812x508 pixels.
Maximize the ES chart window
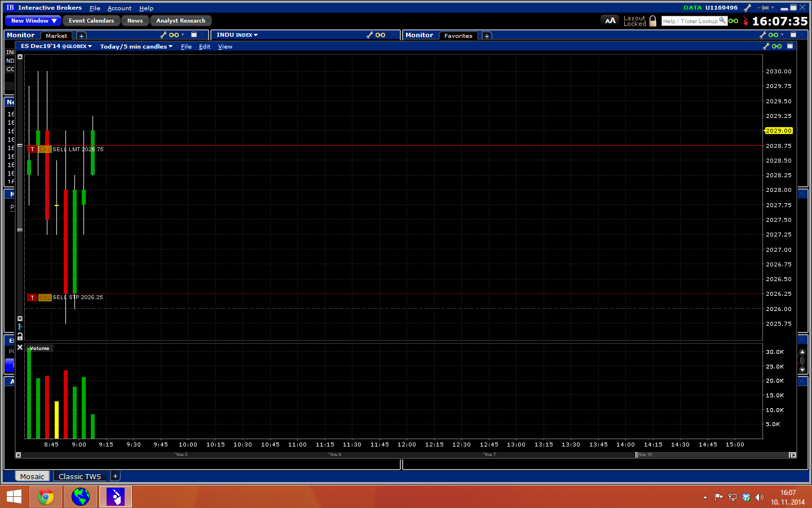pos(790,46)
